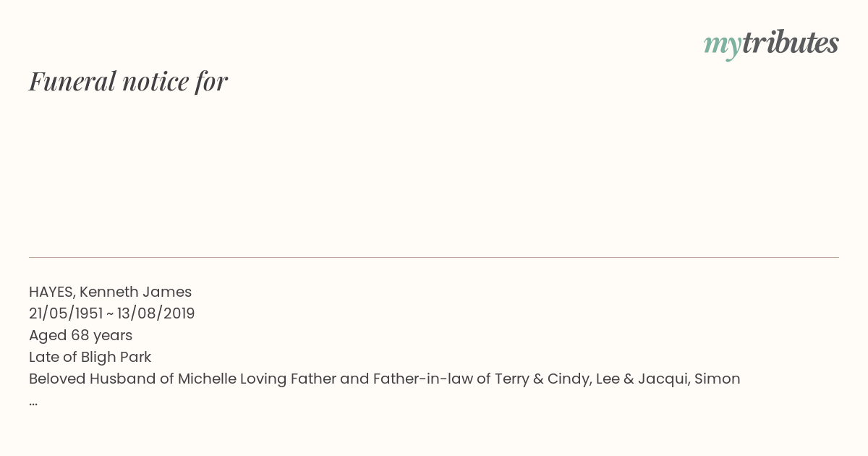868x456 pixels.
Task: Click the green "my" part of logo
Action: click(x=722, y=46)
